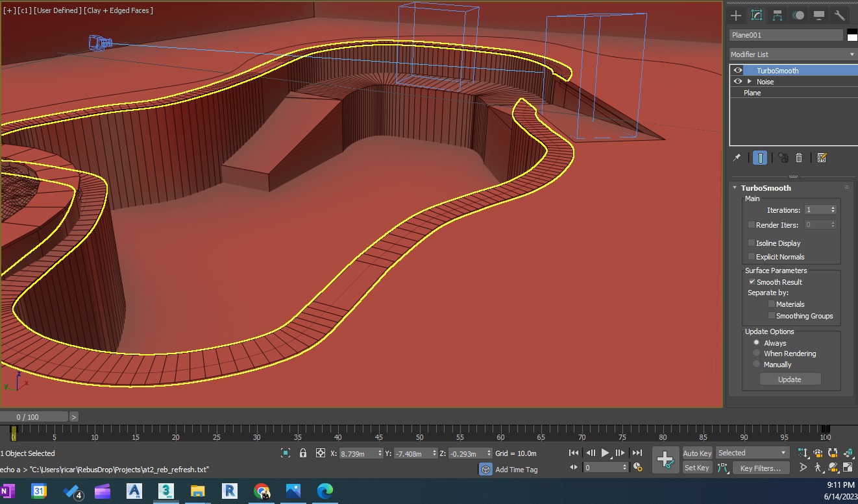
Task: Open the Clay + Edged Faces shading menu
Action: click(x=119, y=10)
